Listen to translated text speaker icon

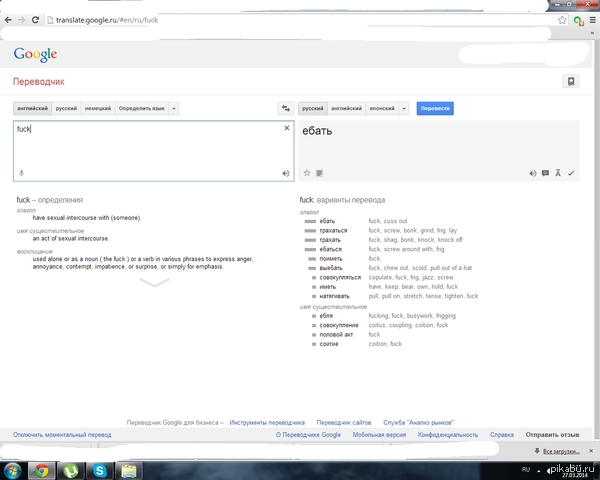coord(533,173)
